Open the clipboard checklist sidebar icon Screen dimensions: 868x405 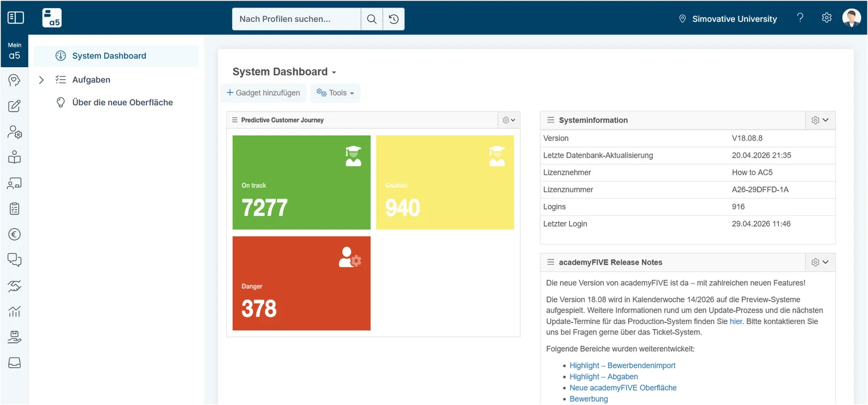(x=14, y=209)
